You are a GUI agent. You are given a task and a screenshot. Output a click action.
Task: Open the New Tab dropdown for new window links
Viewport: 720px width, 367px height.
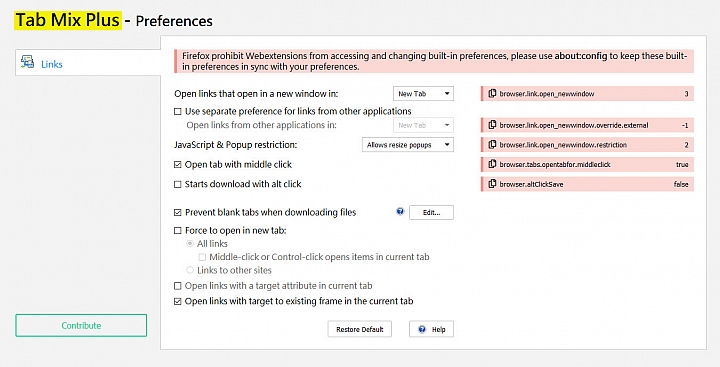(423, 94)
